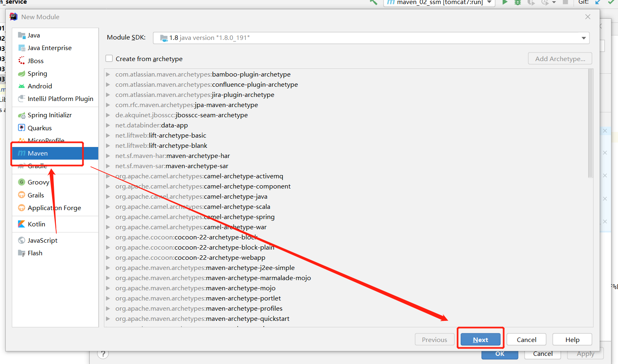
Task: Click Apply in the background dialog
Action: click(585, 354)
